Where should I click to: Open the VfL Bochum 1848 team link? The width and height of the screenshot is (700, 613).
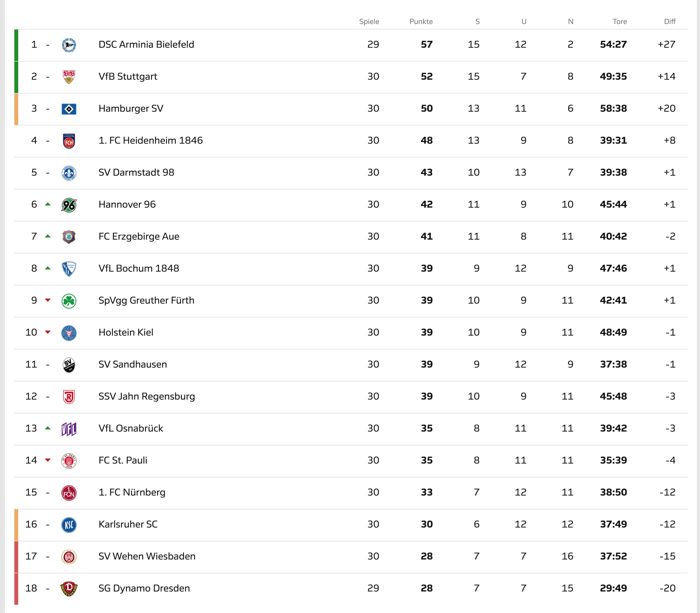point(139,268)
